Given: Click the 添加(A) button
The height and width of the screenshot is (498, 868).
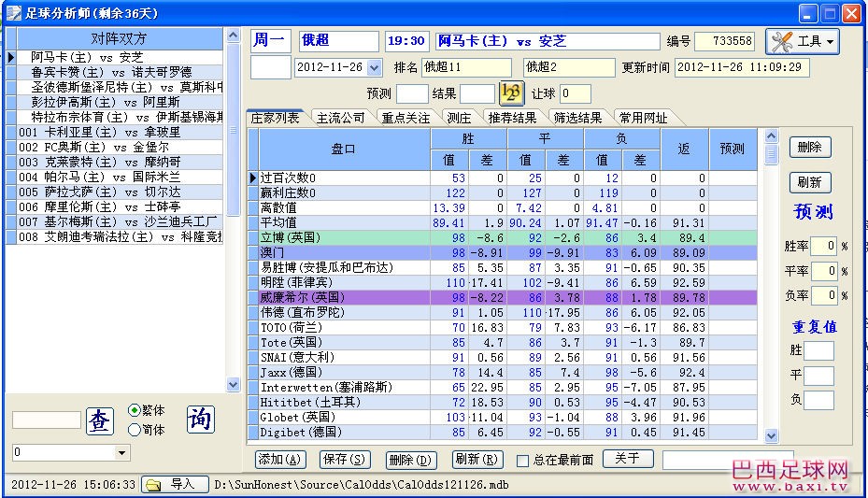Looking at the screenshot, I should tap(279, 460).
